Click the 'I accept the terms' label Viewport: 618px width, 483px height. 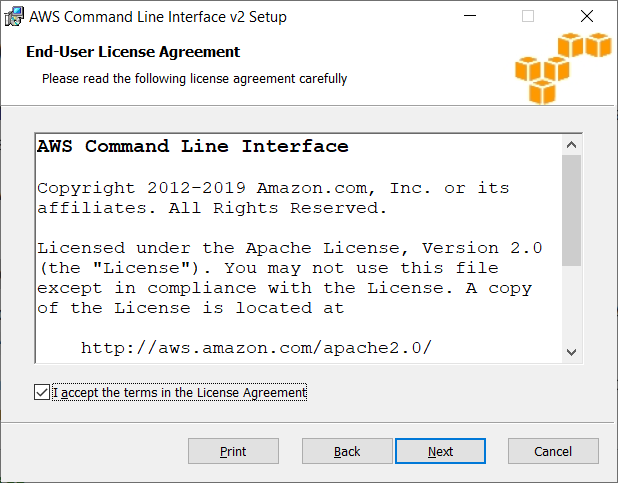click(x=179, y=392)
